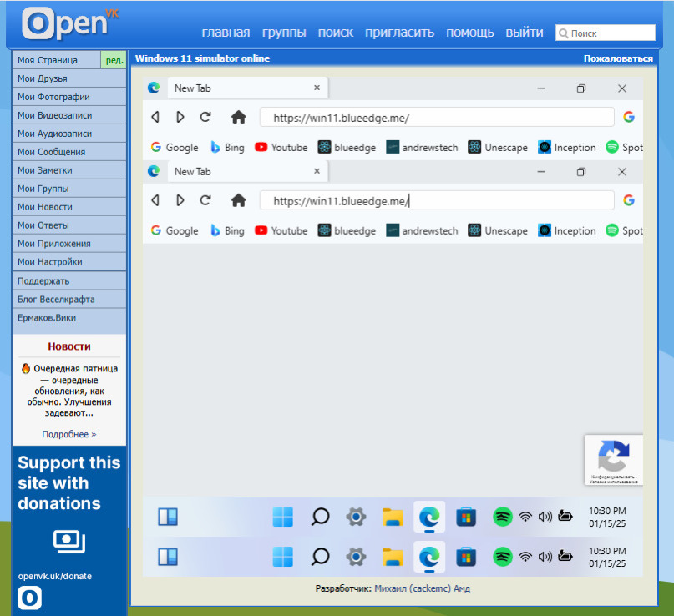
Task: Open Мои Фотографии in sidebar
Action: (x=69, y=97)
